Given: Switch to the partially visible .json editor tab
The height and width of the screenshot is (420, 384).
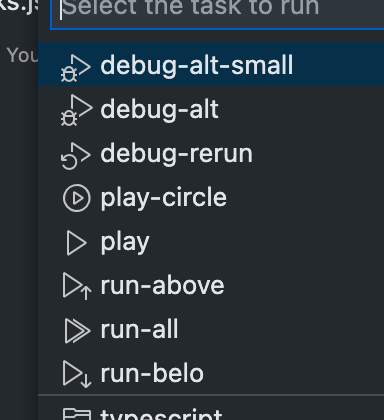Looking at the screenshot, I should point(18,7).
